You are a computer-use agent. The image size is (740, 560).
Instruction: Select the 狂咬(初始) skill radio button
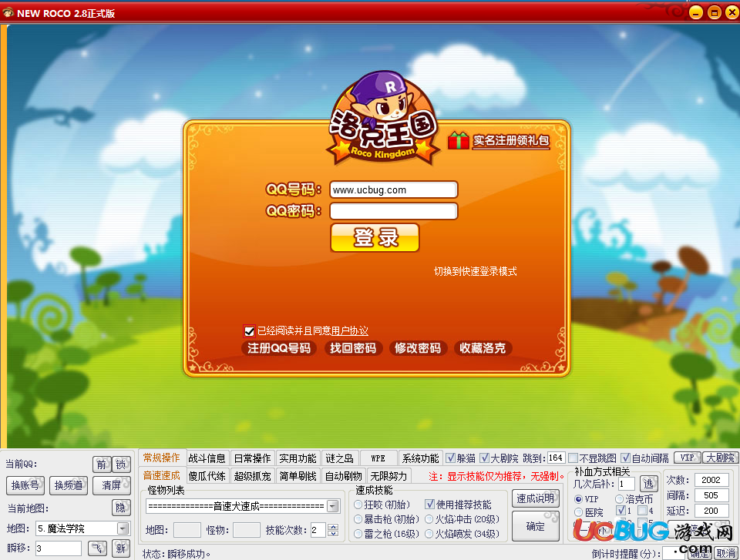coord(358,505)
